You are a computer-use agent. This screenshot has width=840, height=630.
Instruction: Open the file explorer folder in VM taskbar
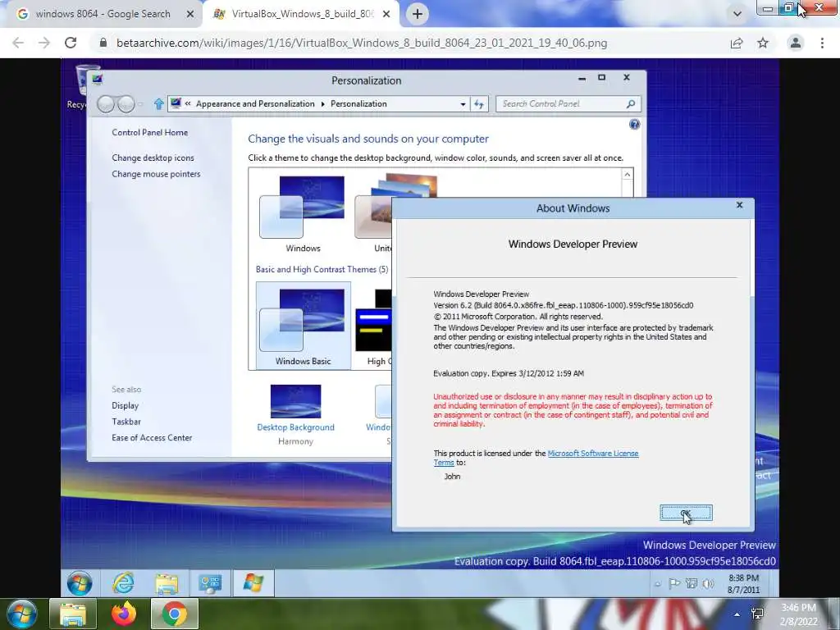point(167,583)
